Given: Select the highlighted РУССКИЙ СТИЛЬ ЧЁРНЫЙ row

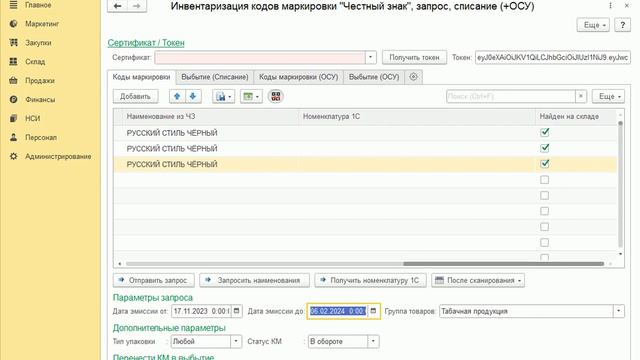Looking at the screenshot, I should point(365,164).
